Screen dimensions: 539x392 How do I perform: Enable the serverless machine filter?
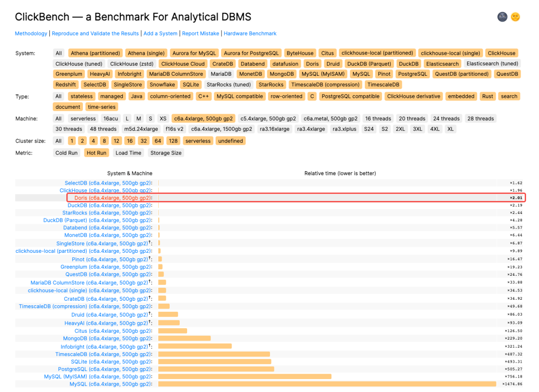[x=83, y=119]
